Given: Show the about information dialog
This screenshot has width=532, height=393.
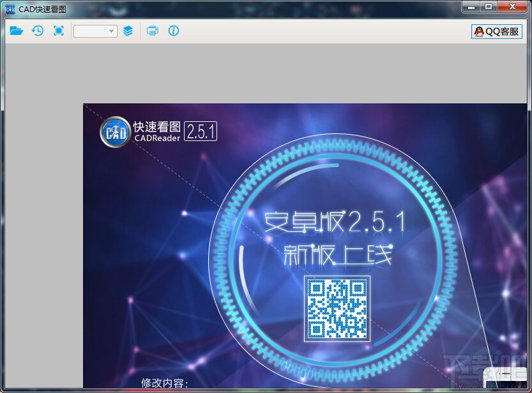Looking at the screenshot, I should (x=173, y=31).
